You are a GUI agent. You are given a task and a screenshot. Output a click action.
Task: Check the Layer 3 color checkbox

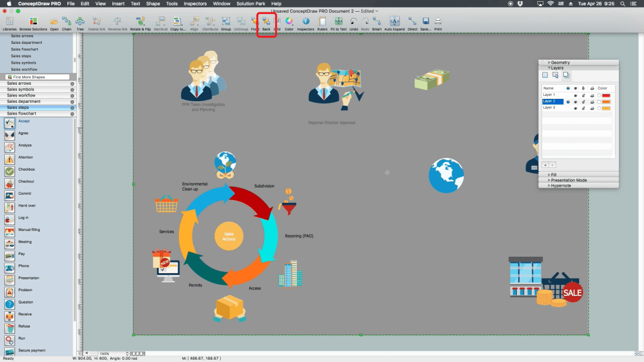pyautogui.click(x=599, y=108)
